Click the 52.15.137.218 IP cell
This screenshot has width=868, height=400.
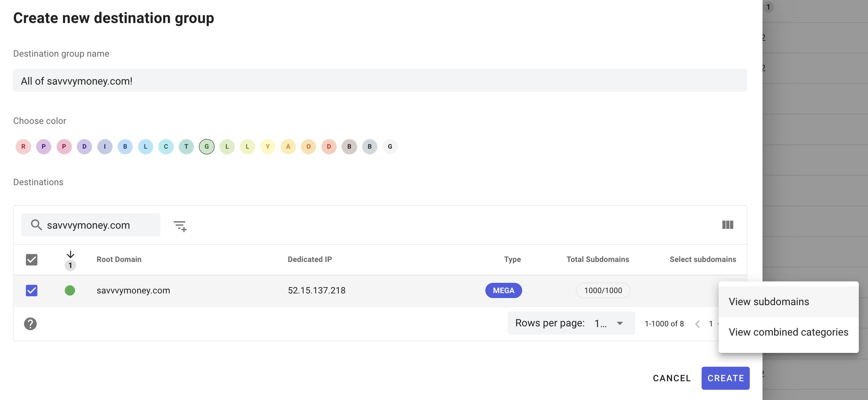tap(316, 290)
